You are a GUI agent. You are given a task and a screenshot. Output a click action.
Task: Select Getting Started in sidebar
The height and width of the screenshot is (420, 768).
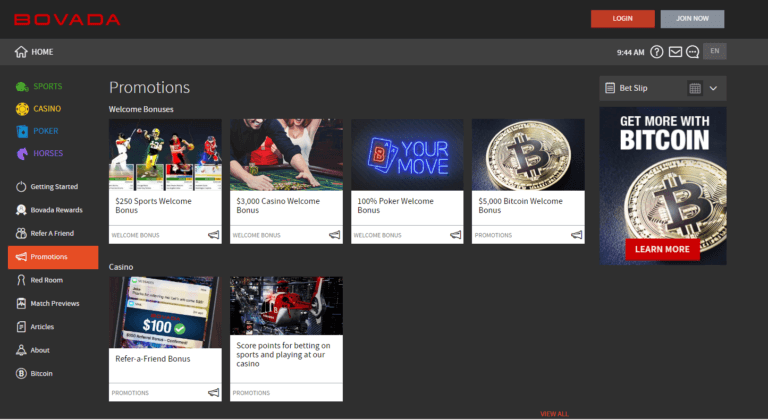(54, 186)
